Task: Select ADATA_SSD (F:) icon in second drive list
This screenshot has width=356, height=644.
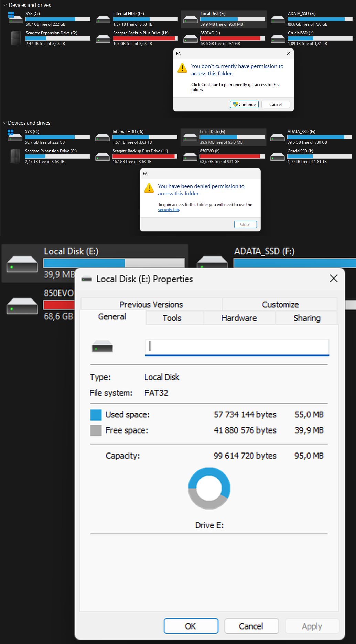Action: 277,137
